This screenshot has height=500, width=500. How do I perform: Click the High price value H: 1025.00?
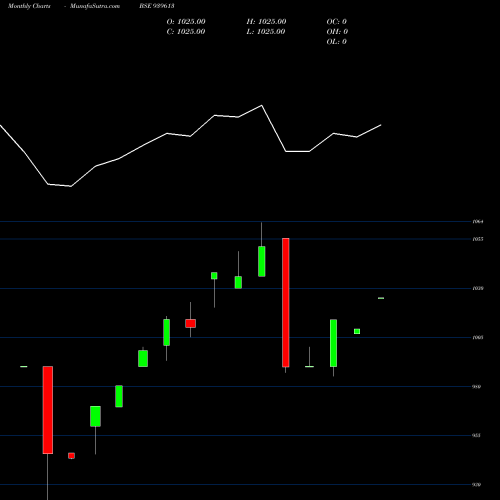coord(266,22)
